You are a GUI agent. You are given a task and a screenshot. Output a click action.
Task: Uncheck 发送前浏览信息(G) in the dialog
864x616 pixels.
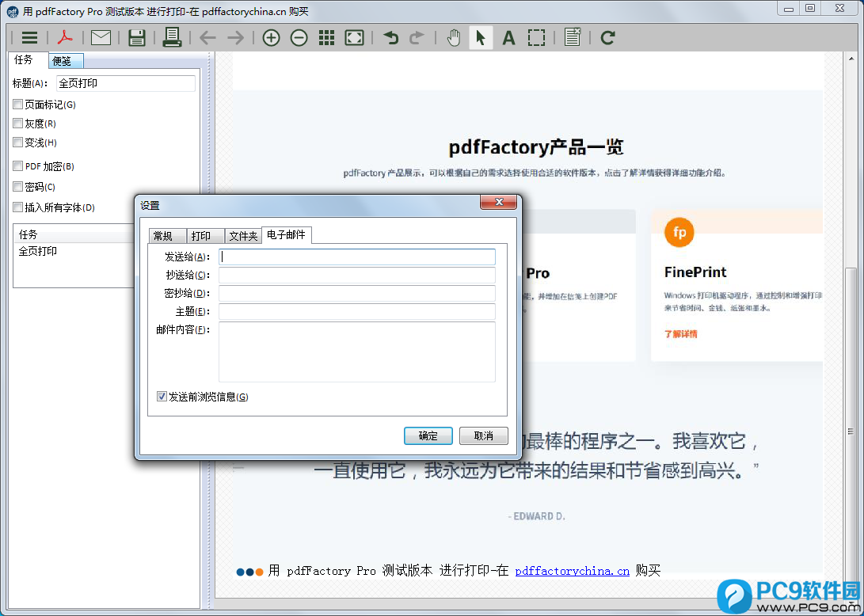click(162, 396)
